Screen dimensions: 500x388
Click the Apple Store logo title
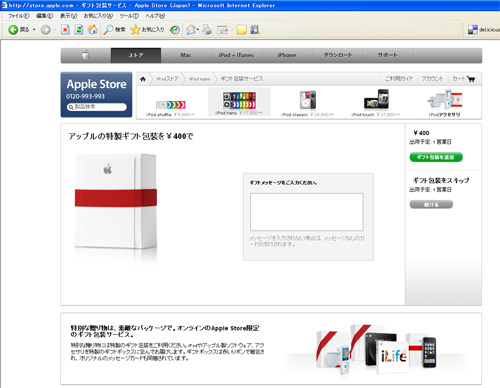pyautogui.click(x=96, y=84)
